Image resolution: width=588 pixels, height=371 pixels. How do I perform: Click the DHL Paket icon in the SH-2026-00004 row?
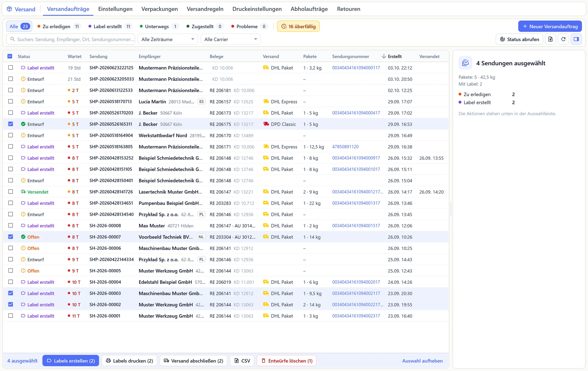pos(266,282)
